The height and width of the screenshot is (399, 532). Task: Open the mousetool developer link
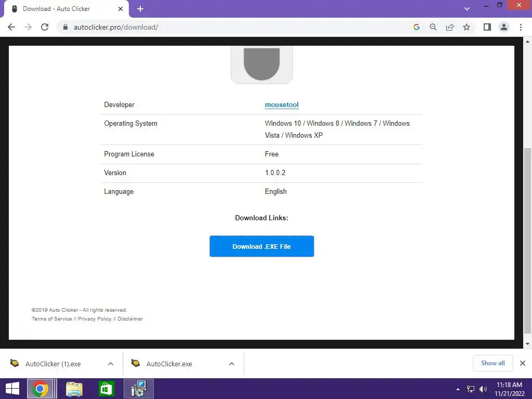282,105
